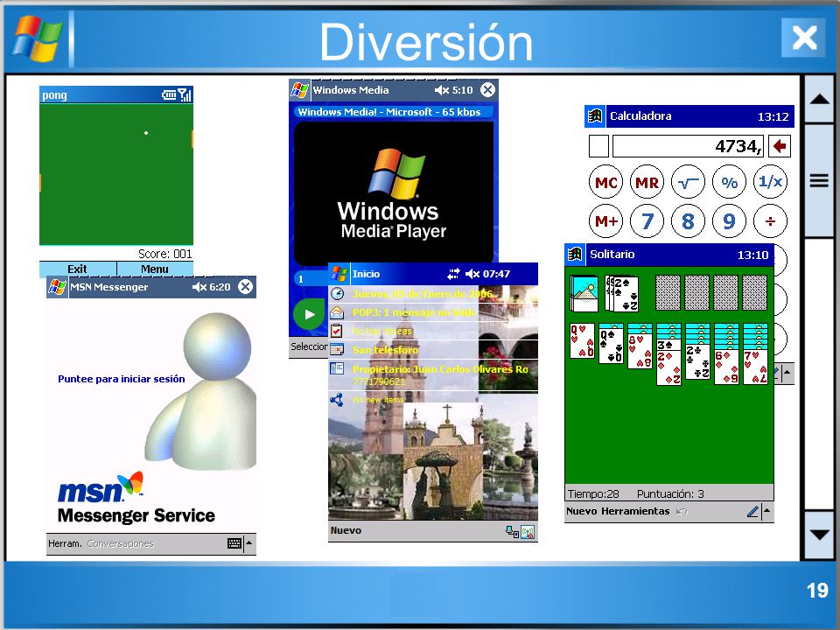Screen dimensions: 840x630
Task: Click the Calculadora app icon in title bar
Action: pyautogui.click(x=595, y=116)
